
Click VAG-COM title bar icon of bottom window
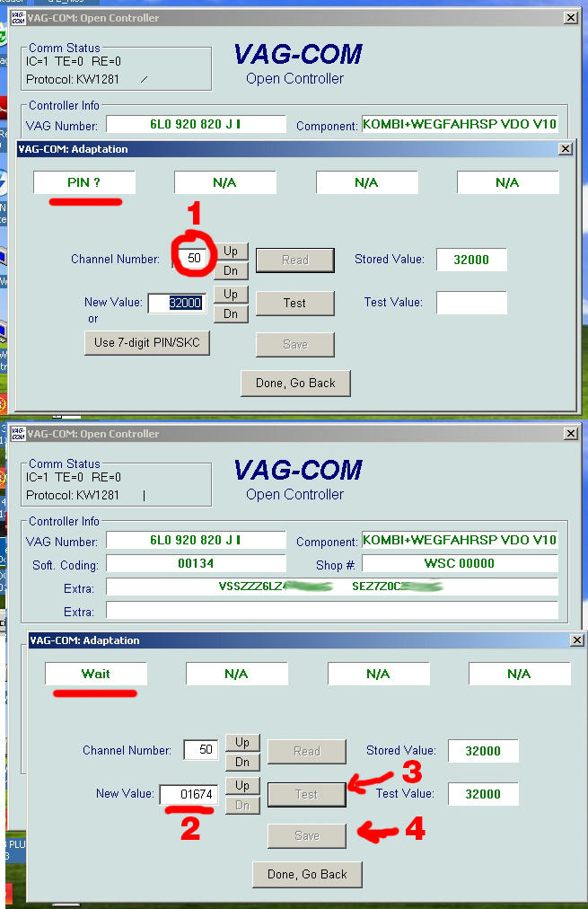pyautogui.click(x=18, y=434)
